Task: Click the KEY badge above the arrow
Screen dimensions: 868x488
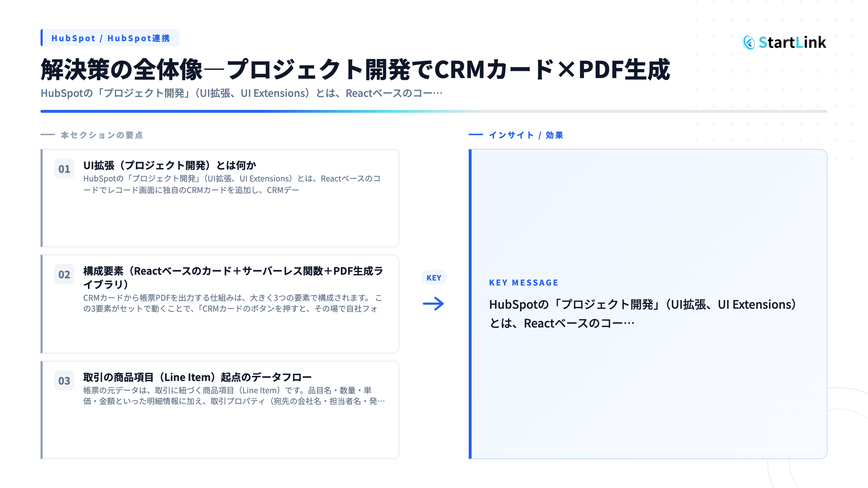Action: pos(434,278)
